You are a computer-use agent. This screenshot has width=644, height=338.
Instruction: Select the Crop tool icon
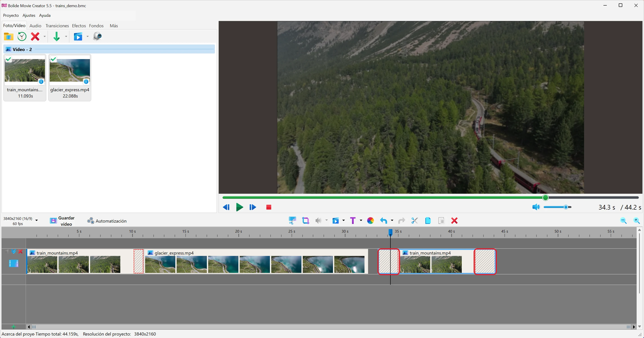click(x=305, y=221)
